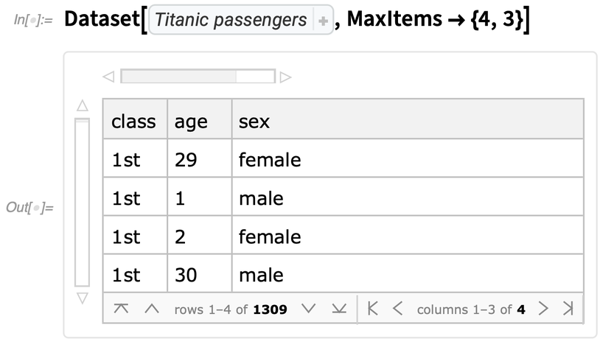Click the cell with age 29

click(186, 159)
